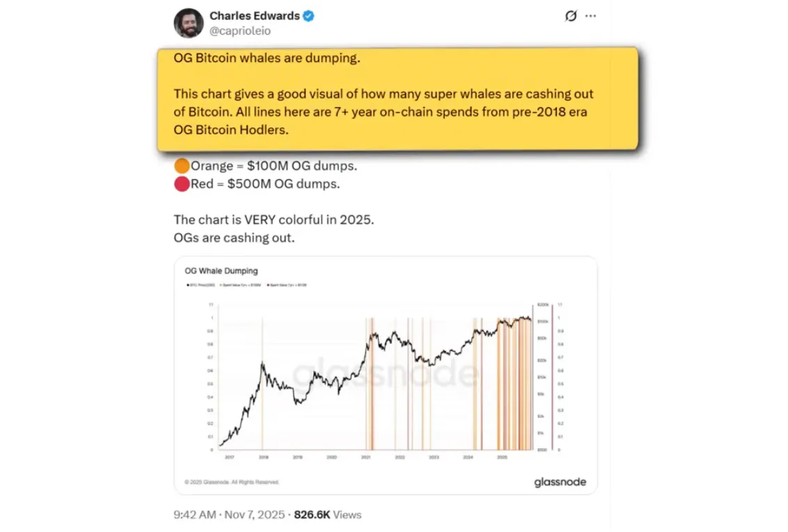
Task: Click the blue verified badge
Action: click(x=308, y=15)
